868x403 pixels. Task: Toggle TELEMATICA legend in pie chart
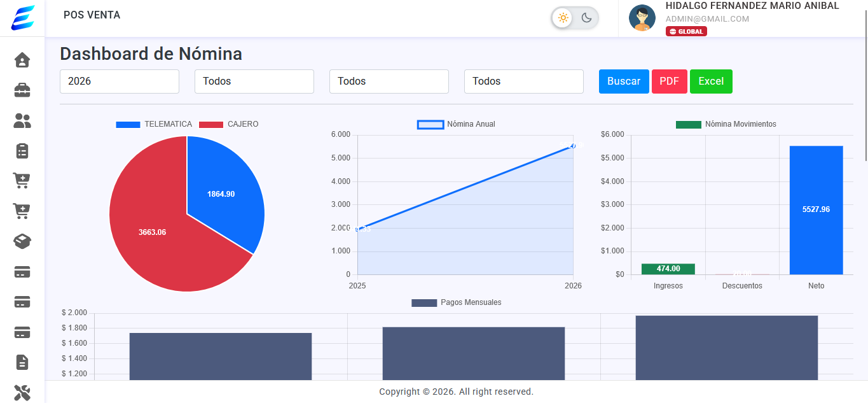click(x=154, y=124)
